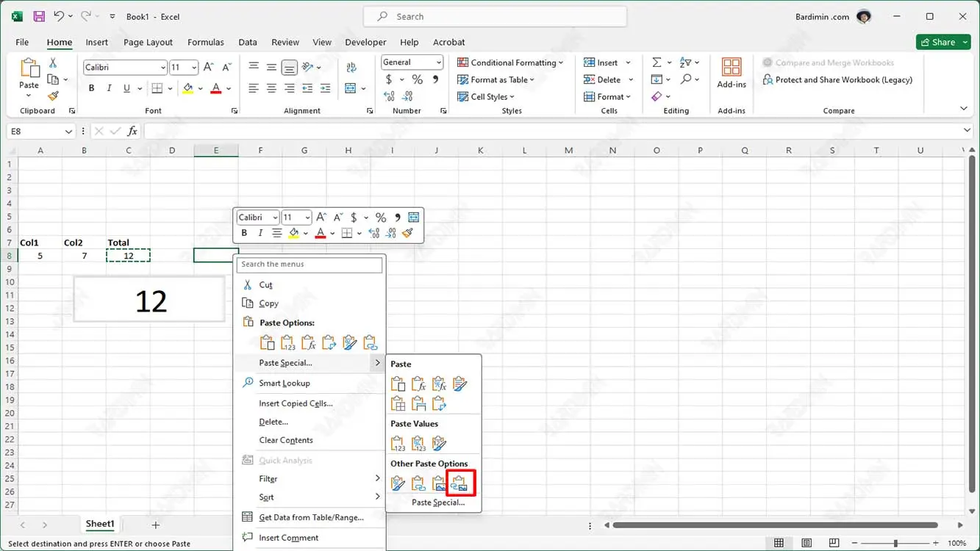This screenshot has width=980, height=551.
Task: Open the Calibri font name dropdown
Action: pyautogui.click(x=125, y=68)
